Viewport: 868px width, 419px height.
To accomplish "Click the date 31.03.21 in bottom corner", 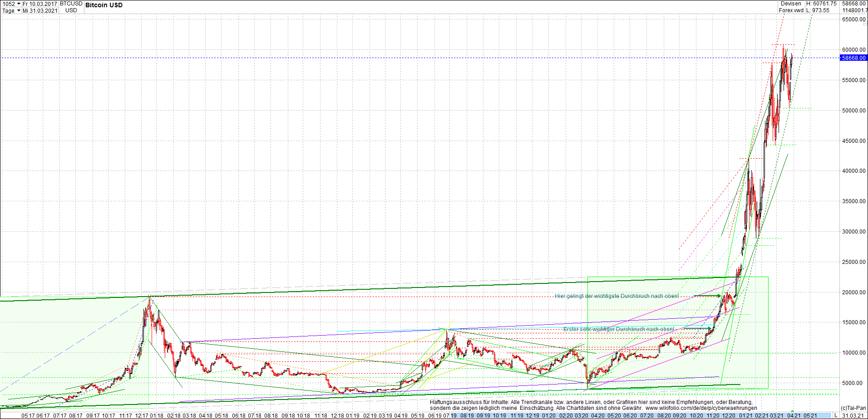I will [853, 415].
